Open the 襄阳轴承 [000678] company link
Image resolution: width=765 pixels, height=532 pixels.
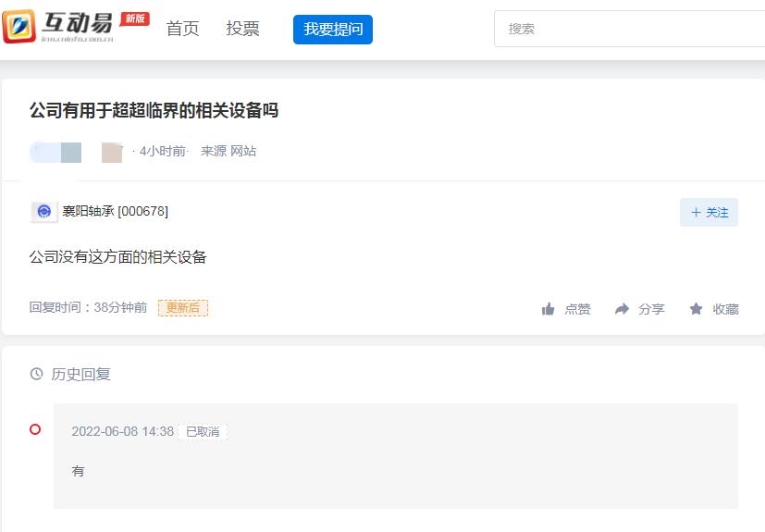[115, 211]
